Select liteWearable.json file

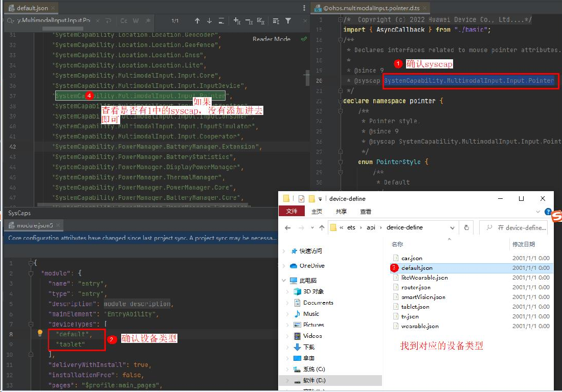click(424, 278)
